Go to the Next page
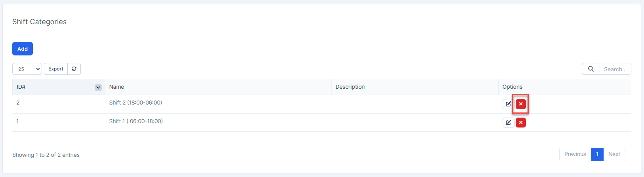 (614, 154)
